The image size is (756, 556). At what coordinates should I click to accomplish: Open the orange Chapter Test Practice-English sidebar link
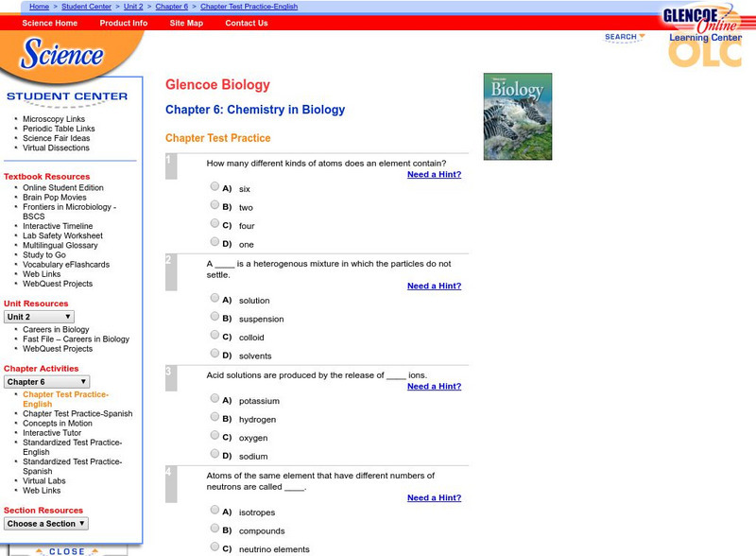point(65,399)
